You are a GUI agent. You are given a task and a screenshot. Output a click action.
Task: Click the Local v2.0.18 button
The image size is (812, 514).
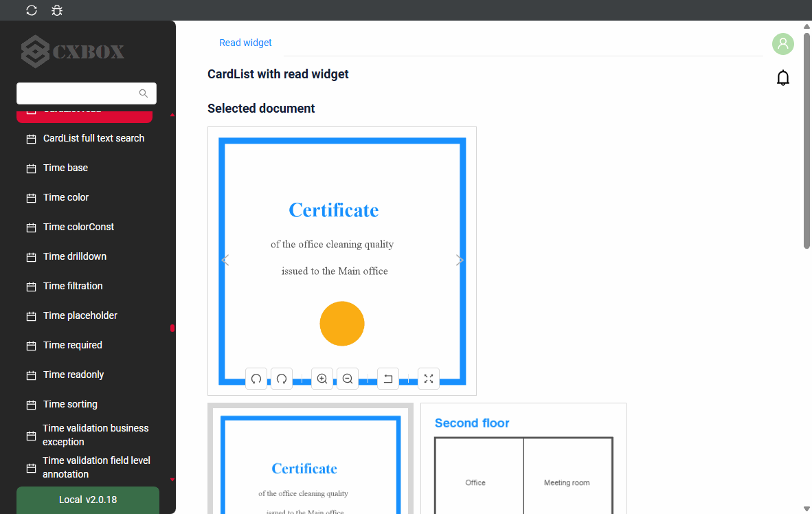[88, 500]
